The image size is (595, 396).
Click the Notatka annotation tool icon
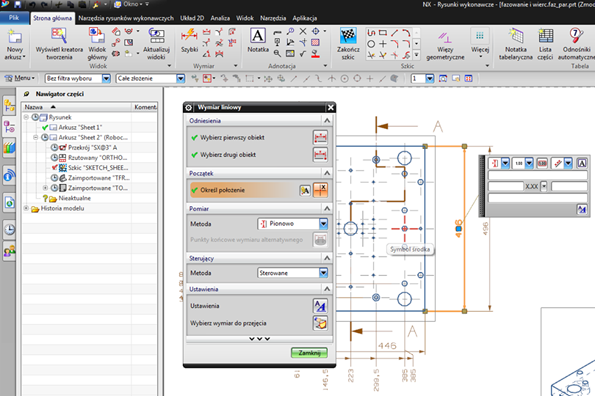[x=258, y=36]
